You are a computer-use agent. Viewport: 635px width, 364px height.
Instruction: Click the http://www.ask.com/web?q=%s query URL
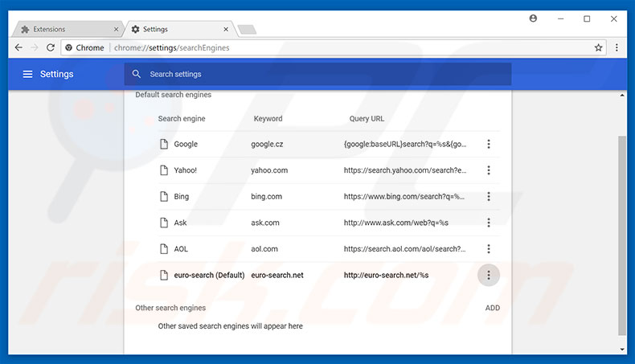(x=396, y=223)
